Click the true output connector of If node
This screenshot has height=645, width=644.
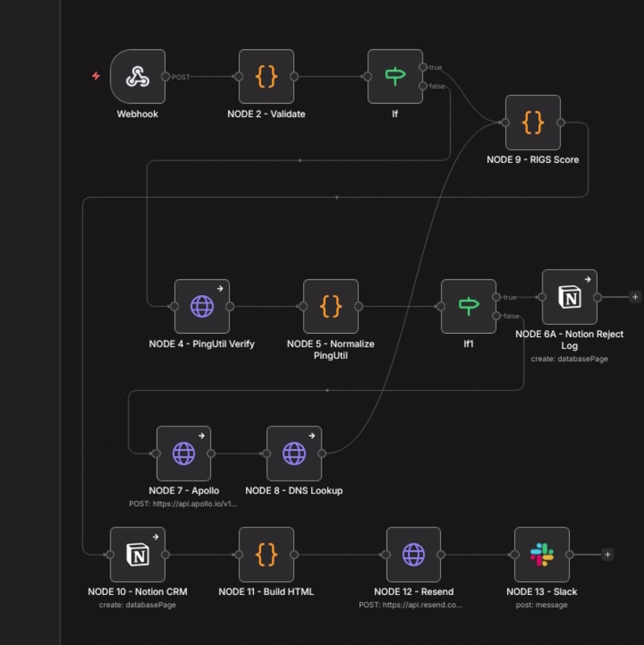423,67
